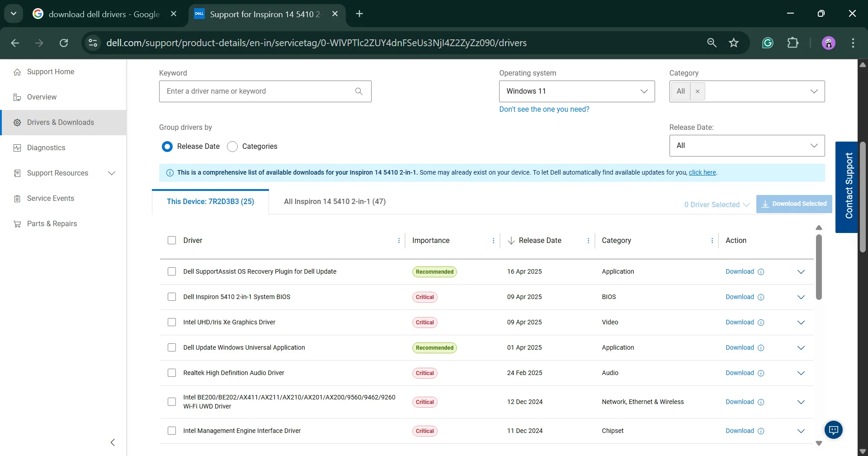Viewport: 868px width, 456px height.
Task: Check Dell Inspiron 5410 System BIOS row
Action: pos(172,297)
